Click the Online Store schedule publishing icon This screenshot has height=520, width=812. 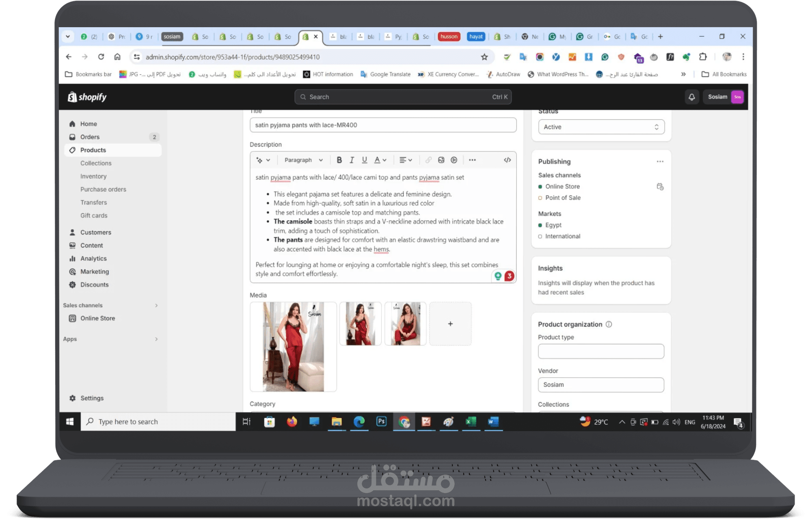click(x=660, y=187)
